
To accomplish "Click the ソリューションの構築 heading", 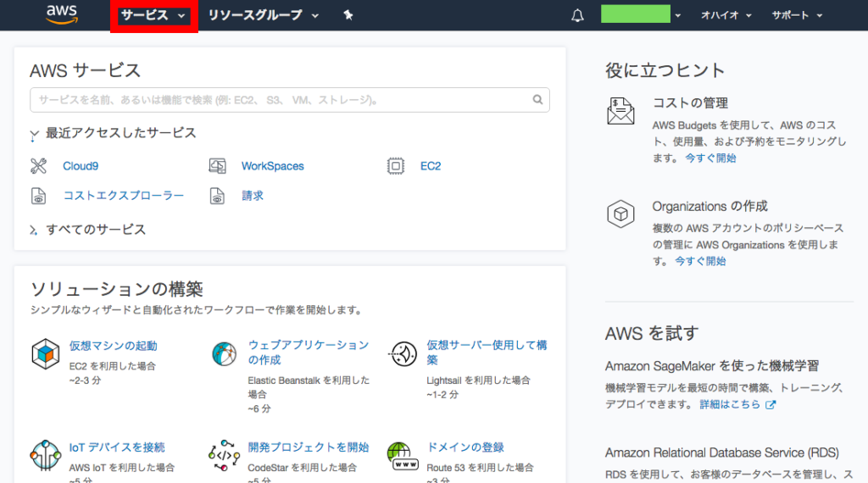I will coord(117,289).
